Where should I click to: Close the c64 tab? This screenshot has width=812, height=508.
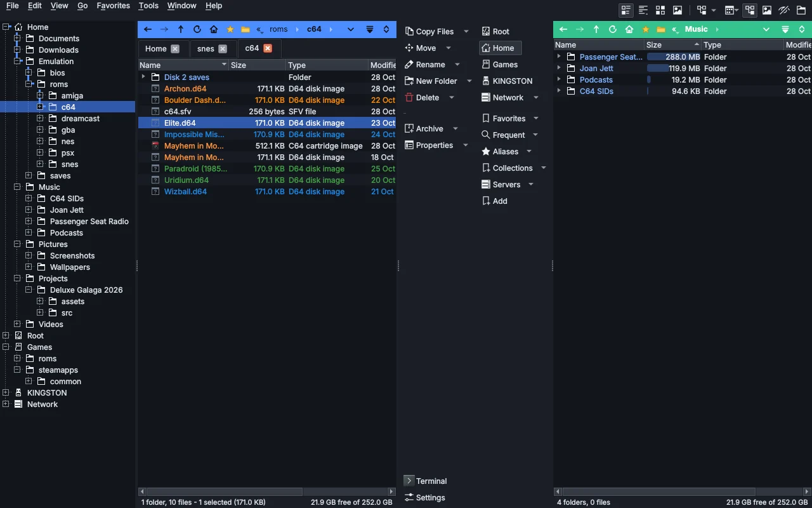[268, 48]
